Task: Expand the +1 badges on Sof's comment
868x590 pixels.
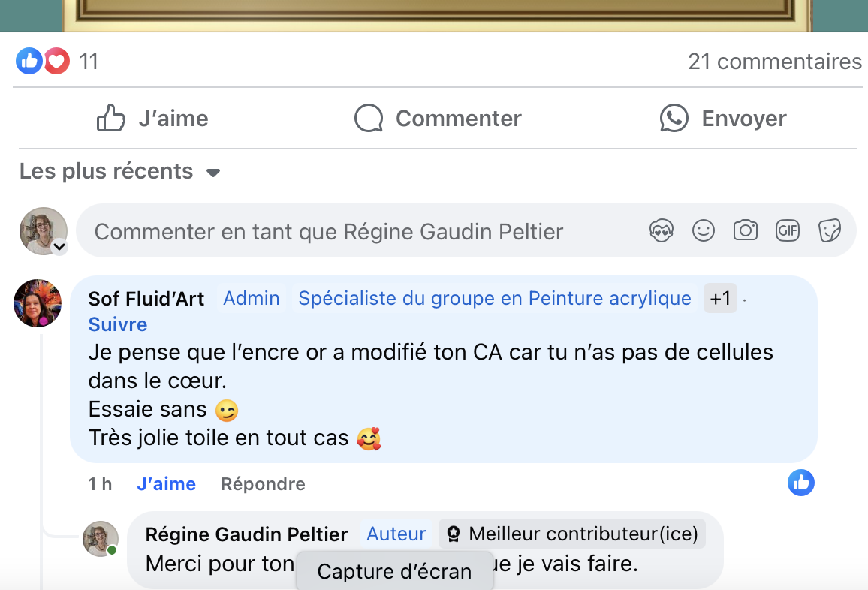Action: click(720, 298)
